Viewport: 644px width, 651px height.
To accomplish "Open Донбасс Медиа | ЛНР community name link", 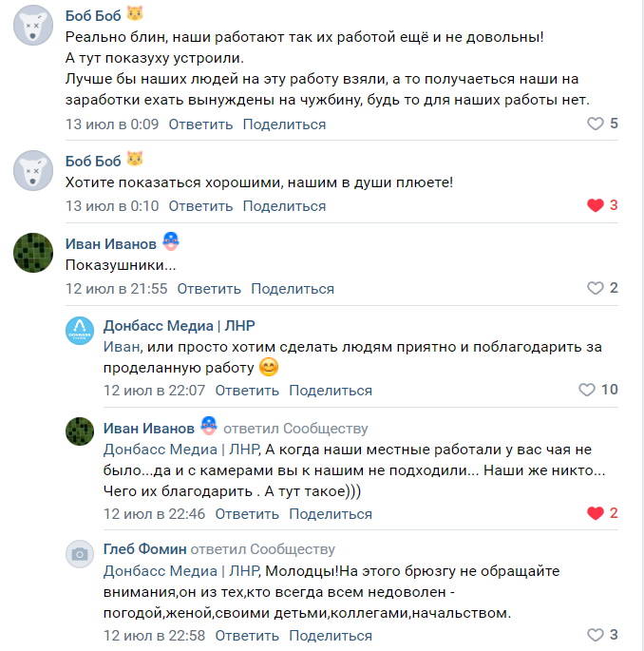I will pyautogui.click(x=179, y=326).
